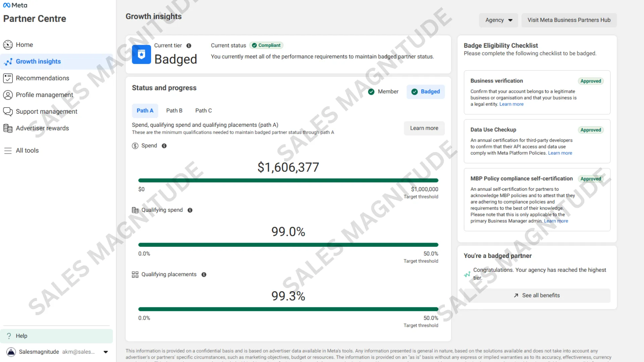This screenshot has height=362, width=644.
Task: Open Business verification Learn more link
Action: tap(511, 104)
